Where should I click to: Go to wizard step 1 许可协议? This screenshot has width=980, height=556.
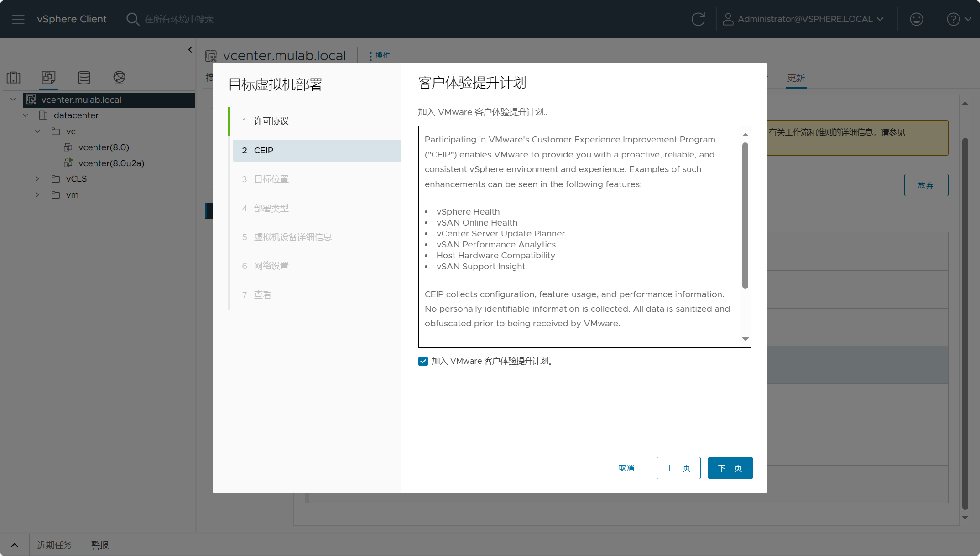[x=316, y=121]
